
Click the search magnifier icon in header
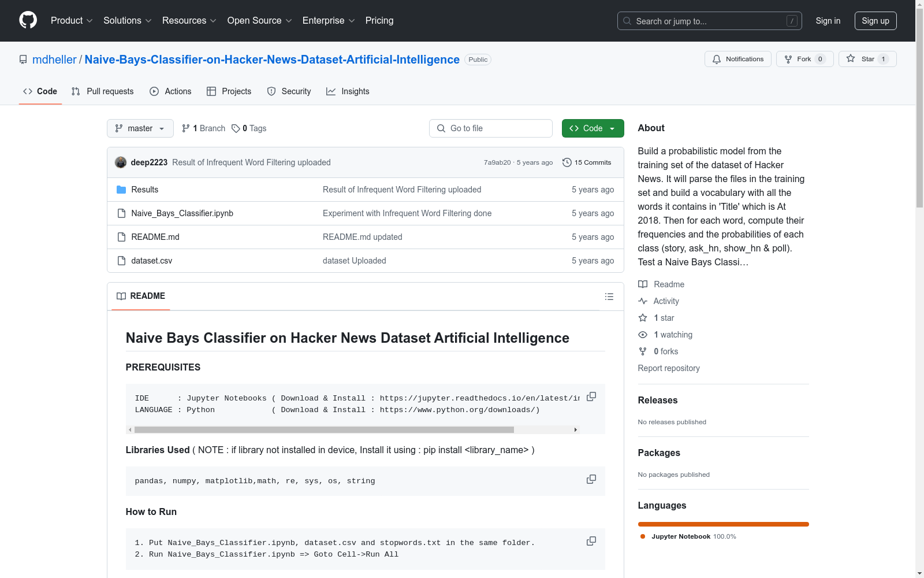[627, 21]
